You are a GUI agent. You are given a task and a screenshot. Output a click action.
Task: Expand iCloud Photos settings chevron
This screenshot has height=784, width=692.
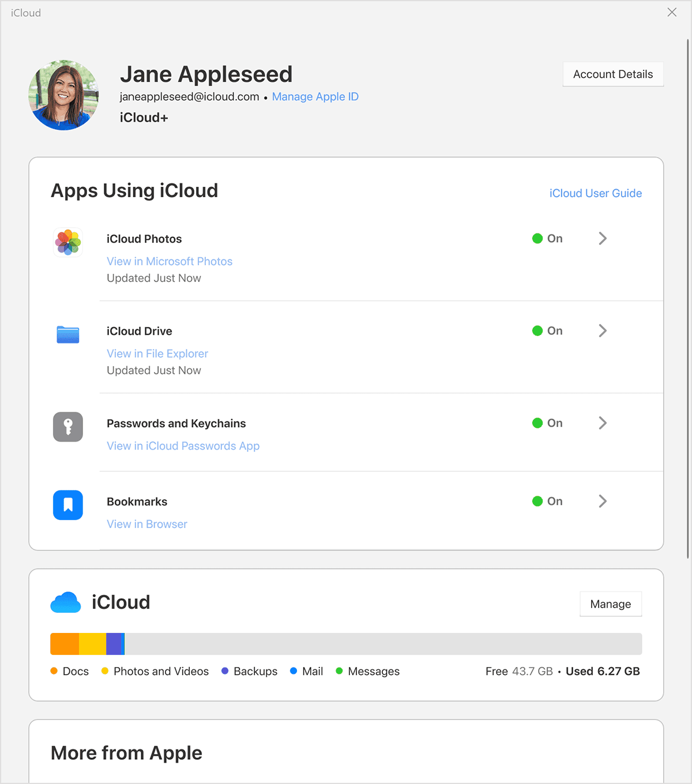point(603,239)
